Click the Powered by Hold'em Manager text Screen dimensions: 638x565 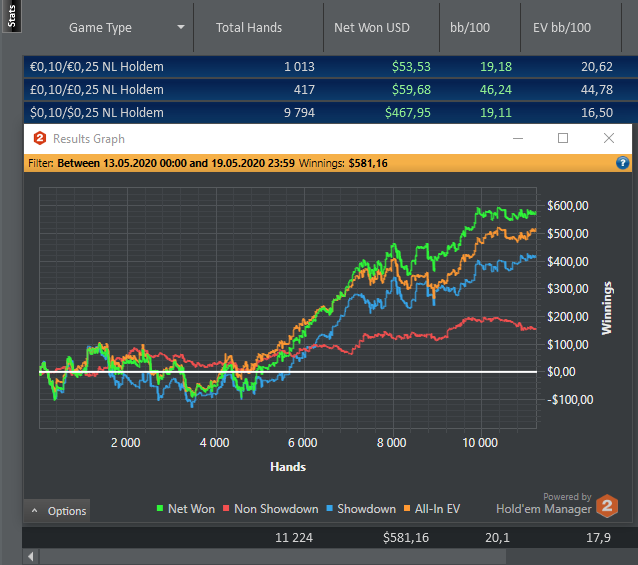click(x=544, y=504)
